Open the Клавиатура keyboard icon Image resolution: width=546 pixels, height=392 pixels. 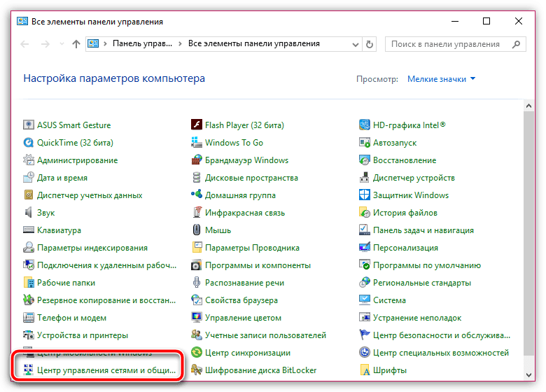pyautogui.click(x=29, y=230)
